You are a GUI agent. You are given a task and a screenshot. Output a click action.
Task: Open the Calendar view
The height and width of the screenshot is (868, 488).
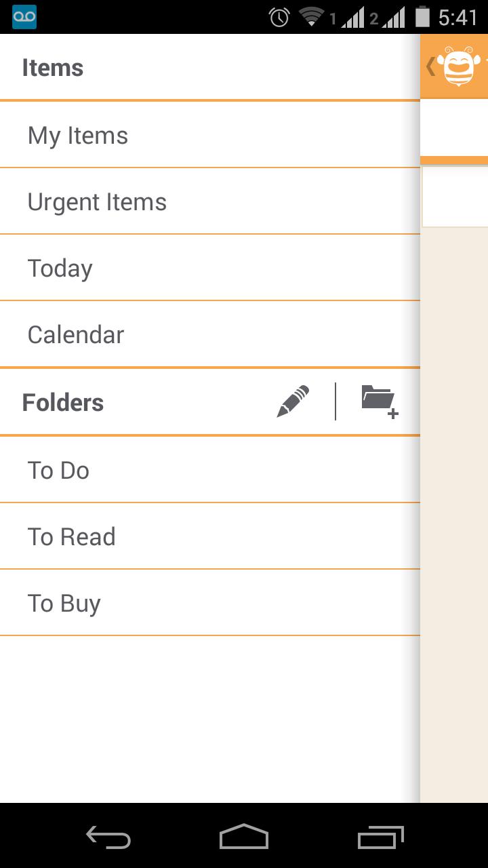76,335
